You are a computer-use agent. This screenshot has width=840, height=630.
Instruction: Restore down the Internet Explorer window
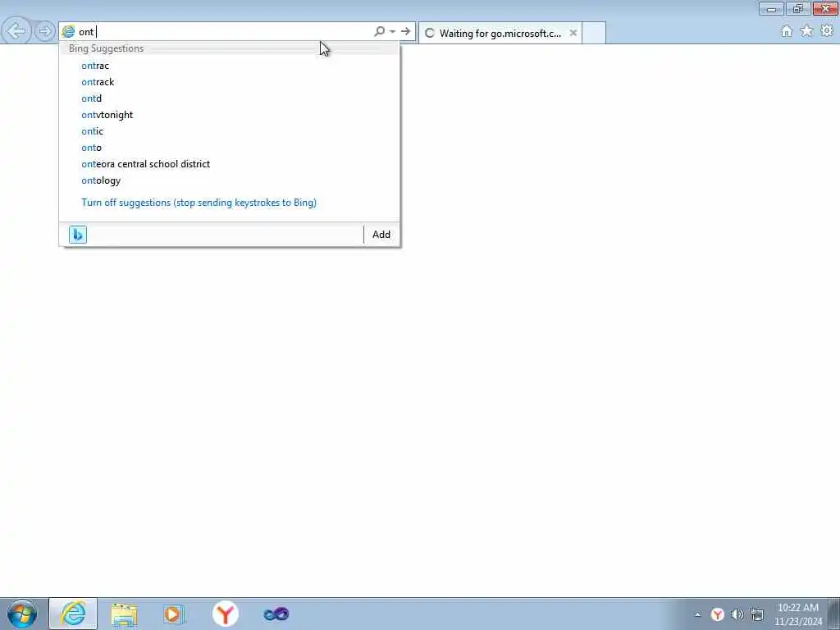tap(798, 8)
